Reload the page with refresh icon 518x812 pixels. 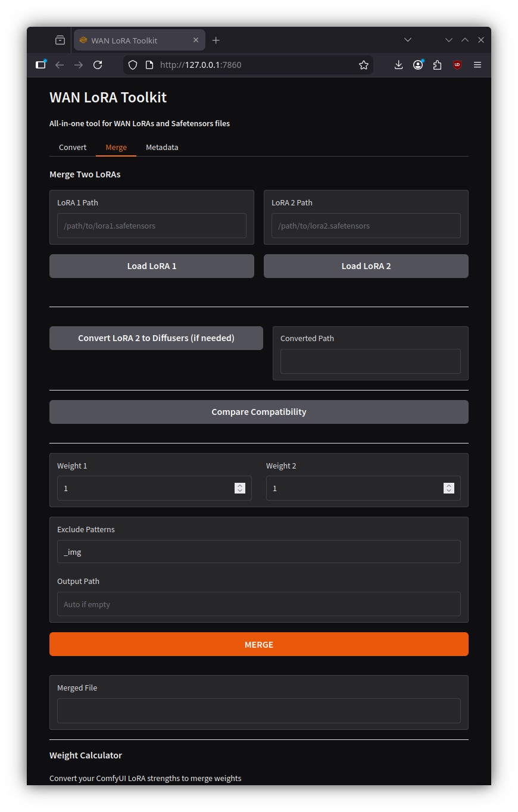click(98, 65)
